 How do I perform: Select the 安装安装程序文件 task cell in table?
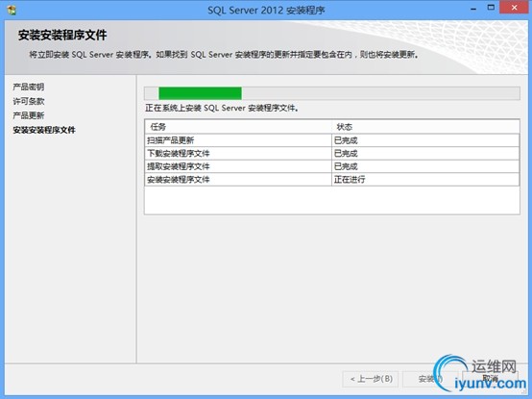point(238,179)
